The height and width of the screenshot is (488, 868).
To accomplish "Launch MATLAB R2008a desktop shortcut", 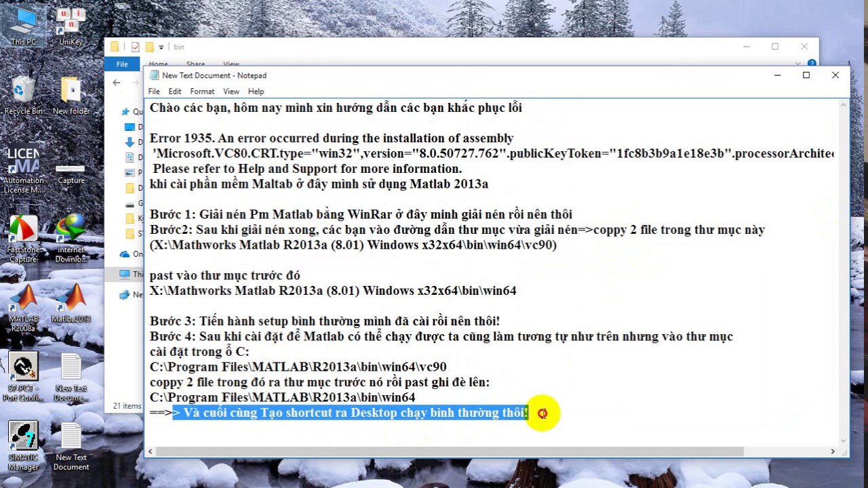I will click(23, 308).
